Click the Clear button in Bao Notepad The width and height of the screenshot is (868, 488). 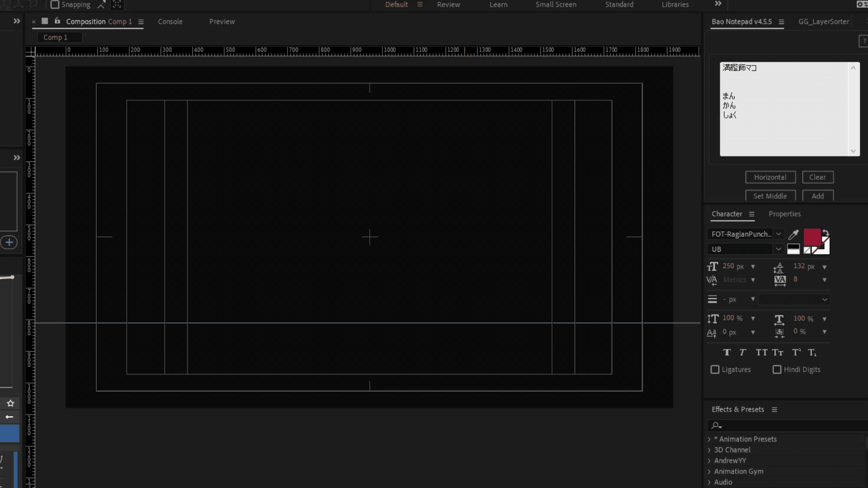[817, 177]
